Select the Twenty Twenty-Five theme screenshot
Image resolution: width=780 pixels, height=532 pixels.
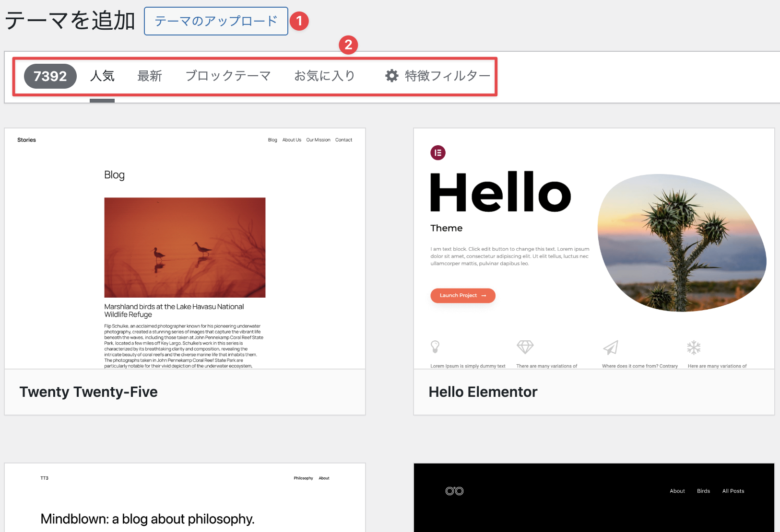[185, 248]
